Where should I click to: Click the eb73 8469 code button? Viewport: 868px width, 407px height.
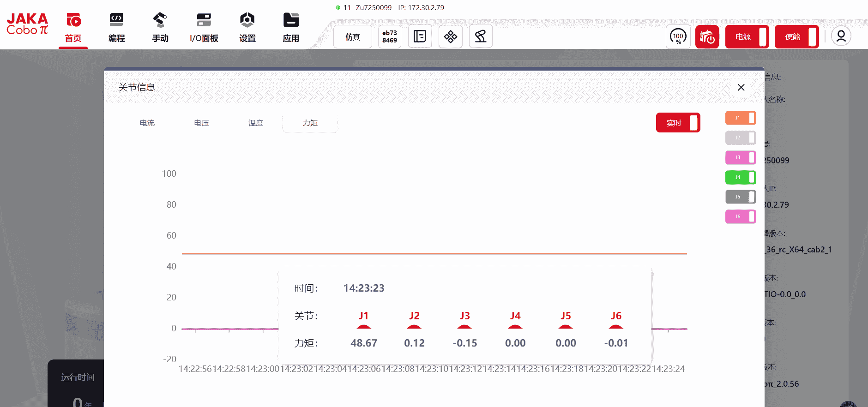[390, 36]
